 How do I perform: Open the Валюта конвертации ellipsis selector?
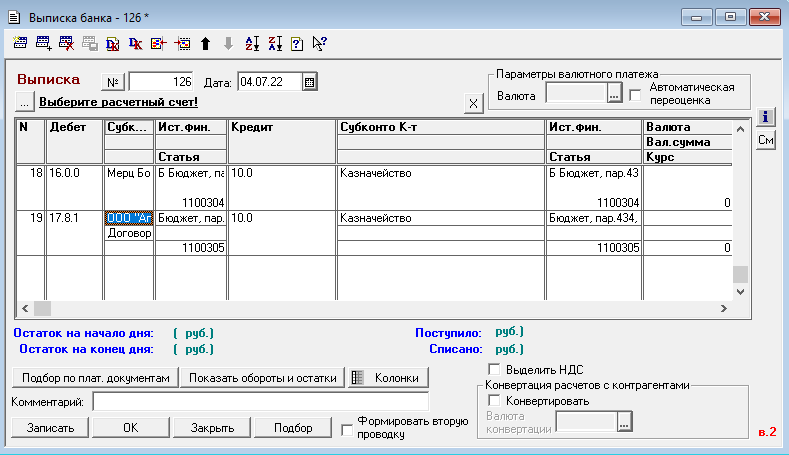click(x=625, y=424)
